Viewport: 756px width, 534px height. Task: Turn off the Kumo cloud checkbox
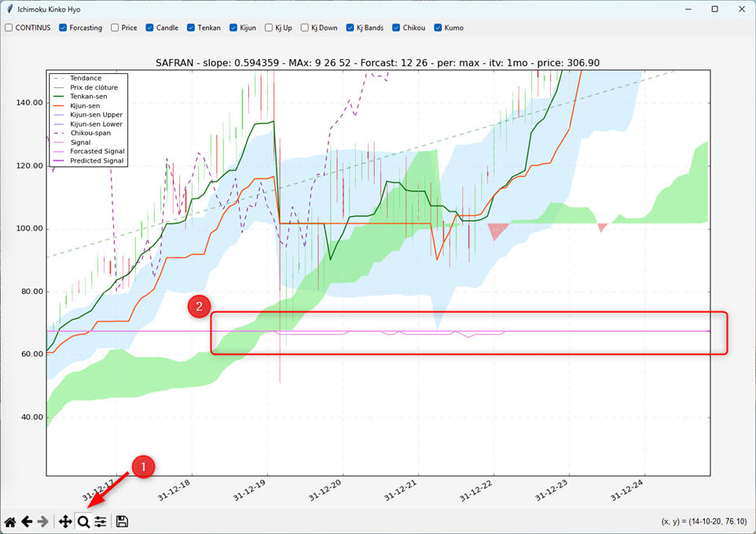[x=438, y=28]
